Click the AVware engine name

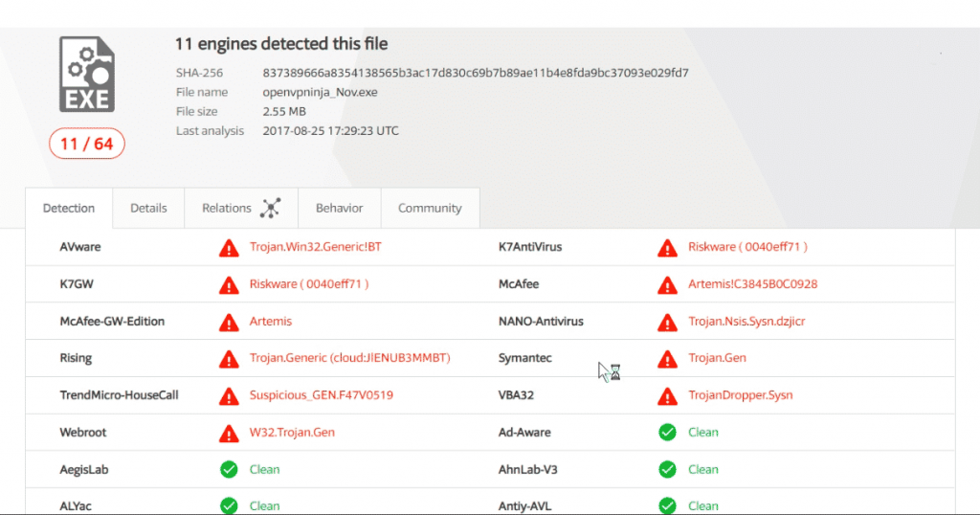(80, 246)
